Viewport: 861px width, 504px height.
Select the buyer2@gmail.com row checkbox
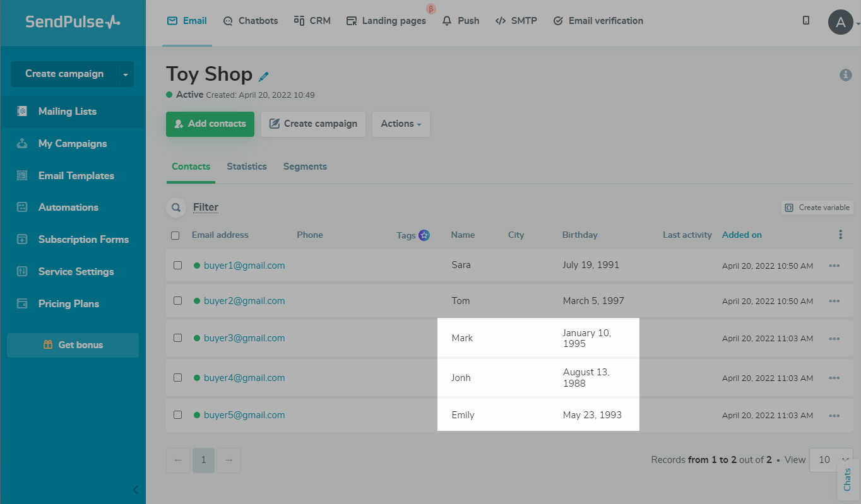pos(178,301)
